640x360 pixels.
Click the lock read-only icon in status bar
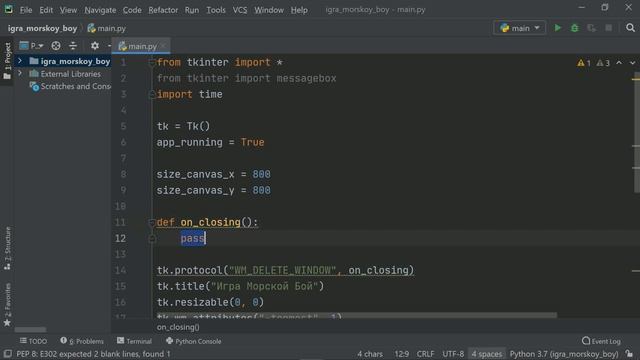629,354
